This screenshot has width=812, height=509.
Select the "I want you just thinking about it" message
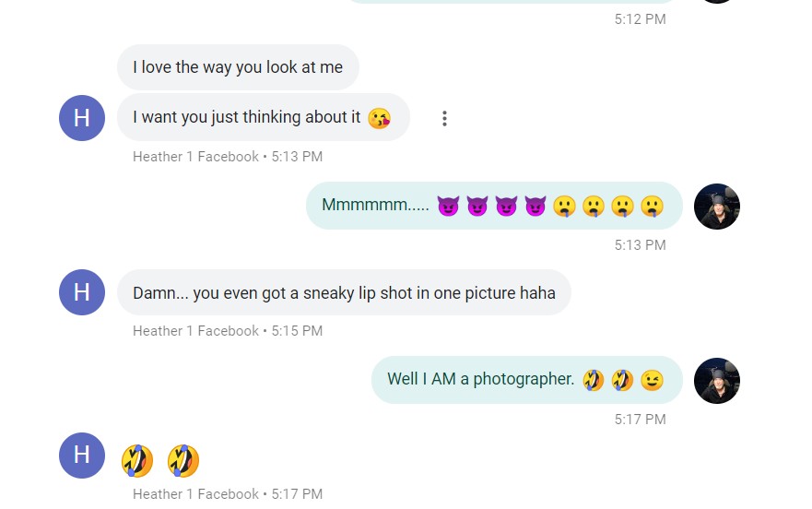[247, 117]
